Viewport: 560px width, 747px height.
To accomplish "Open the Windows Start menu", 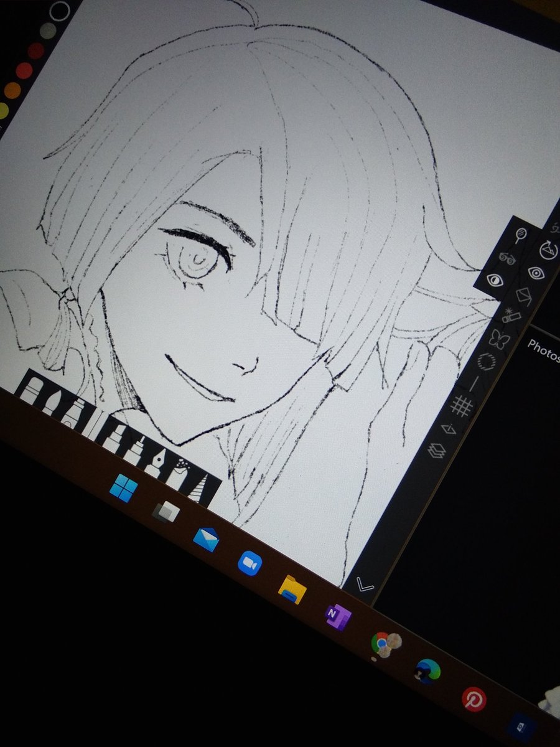I will click(123, 487).
